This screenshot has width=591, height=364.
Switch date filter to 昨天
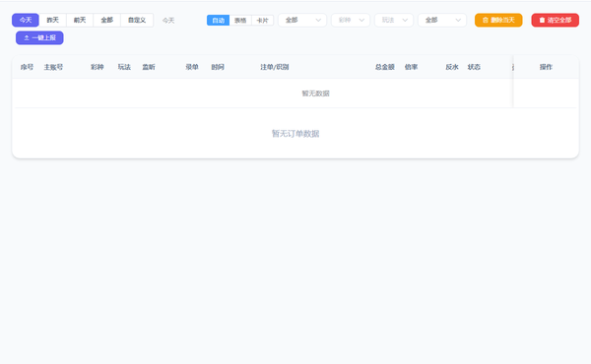[x=53, y=20]
